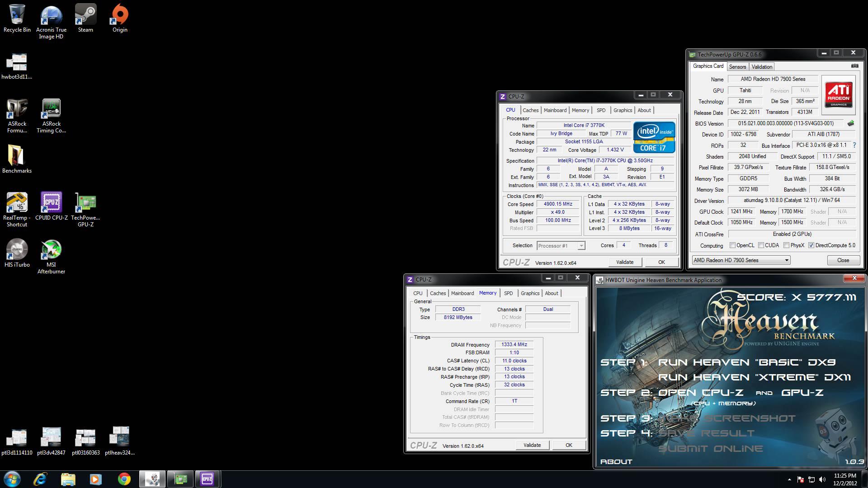Switch to Sensors tab in GPU-Z
Viewport: 868px width, 488px height.
(737, 67)
